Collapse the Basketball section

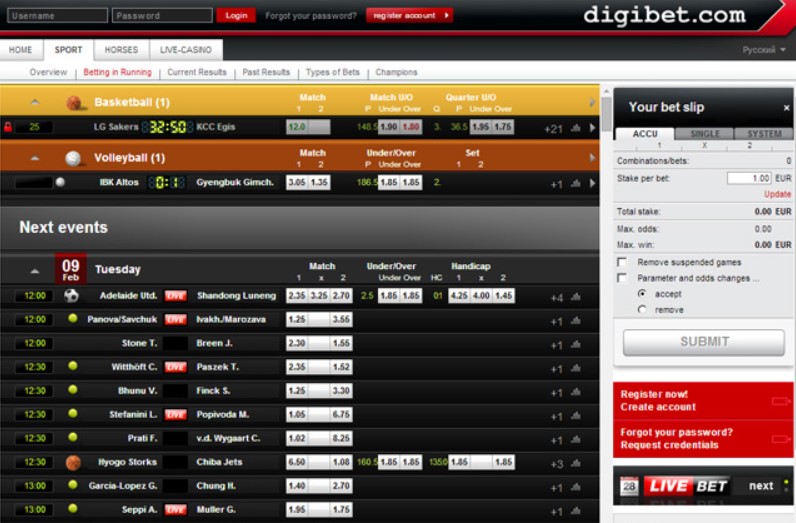(x=35, y=102)
